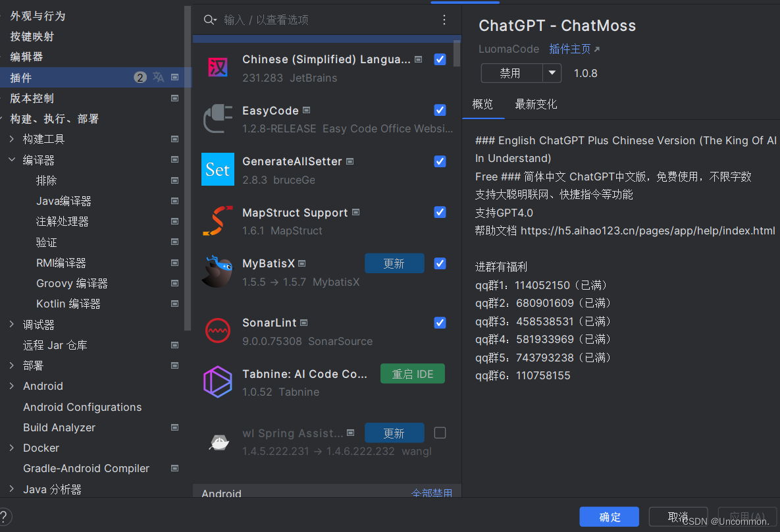Viewport: 780px width, 532px height.
Task: Enable the wl Spring Assistant checkbox
Action: coord(440,433)
